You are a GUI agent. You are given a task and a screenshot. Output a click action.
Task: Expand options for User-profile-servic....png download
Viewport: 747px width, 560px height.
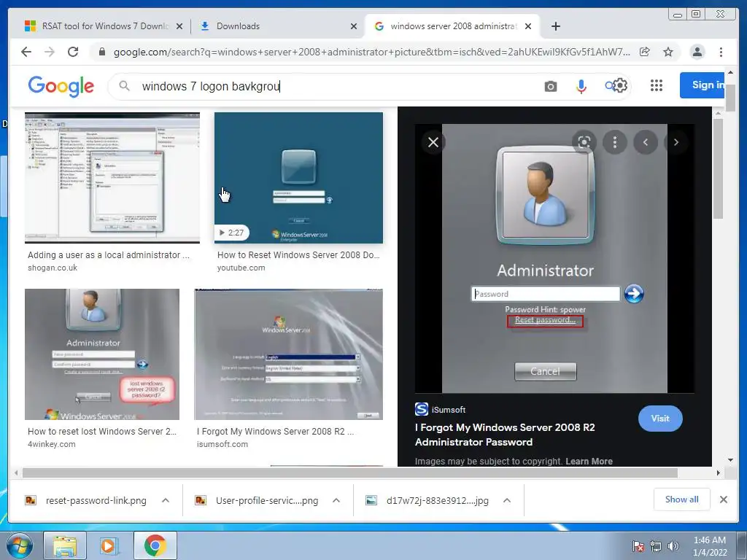(x=336, y=500)
